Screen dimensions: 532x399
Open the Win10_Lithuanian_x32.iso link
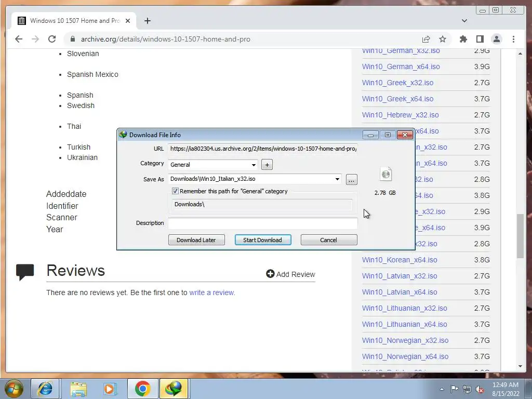click(404, 308)
